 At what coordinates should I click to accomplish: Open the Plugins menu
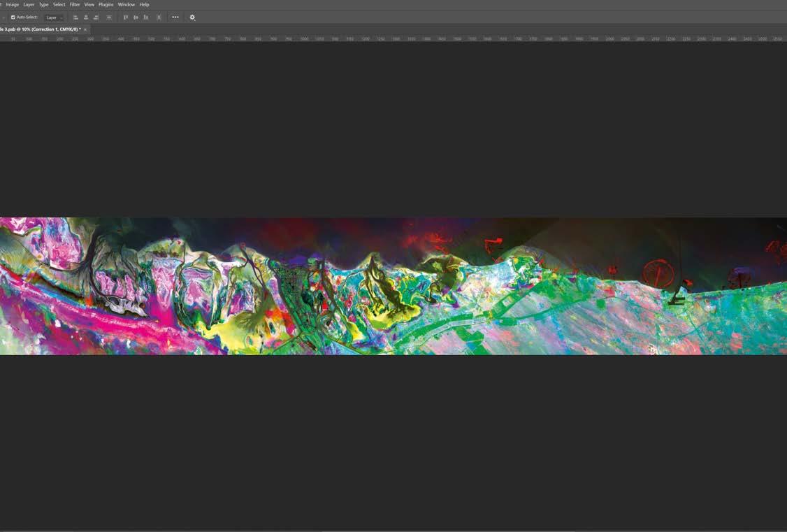tap(106, 4)
